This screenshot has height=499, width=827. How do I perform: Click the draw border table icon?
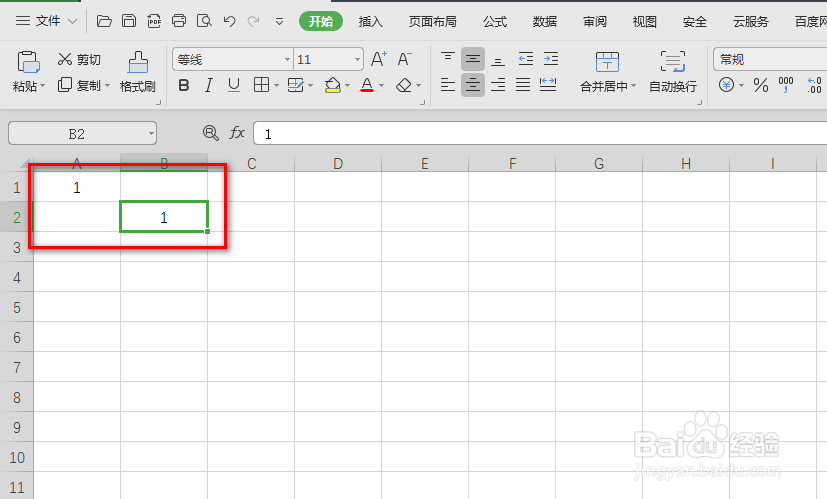click(x=296, y=85)
